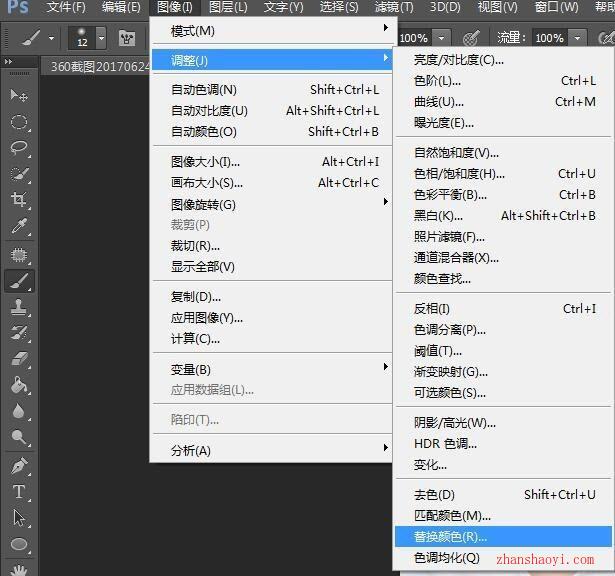This screenshot has width=615, height=576.
Task: Choose 曲线(U)...
Action: coord(504,102)
